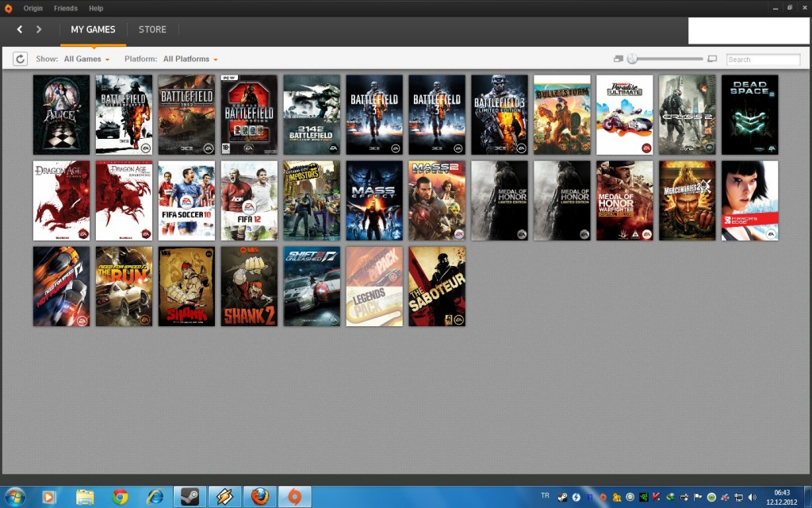Open Internet Explorer from the taskbar

[x=155, y=498]
